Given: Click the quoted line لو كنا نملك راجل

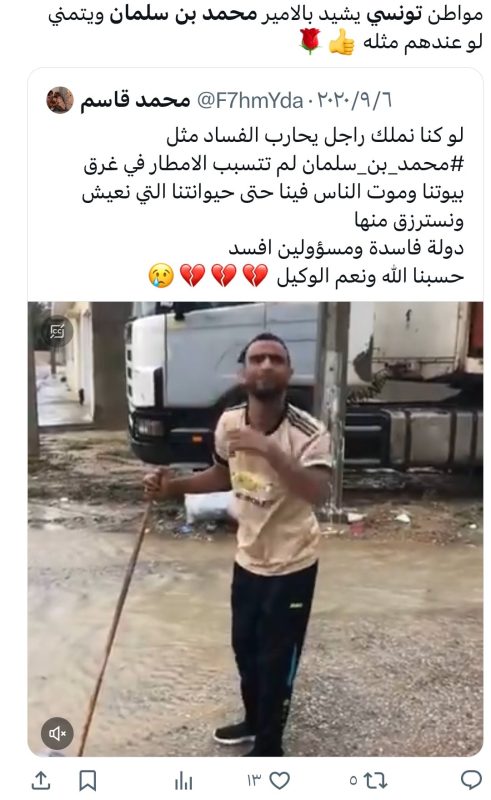Looking at the screenshot, I should [315, 136].
